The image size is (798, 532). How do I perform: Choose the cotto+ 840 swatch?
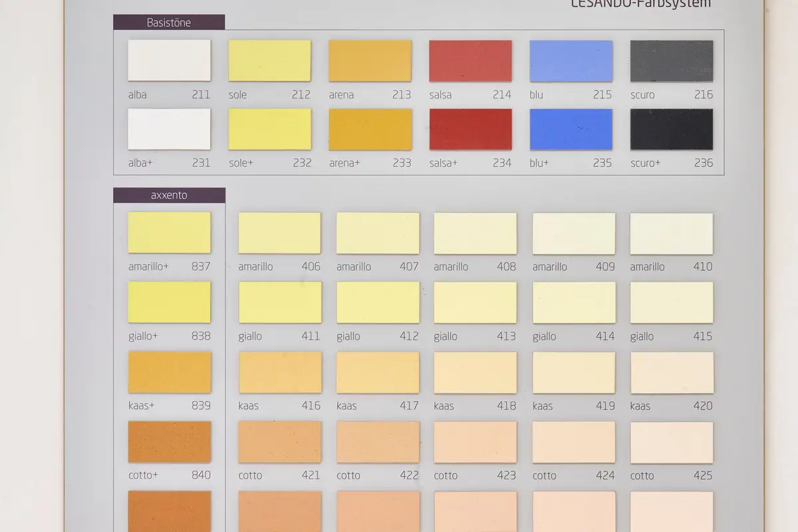point(170,442)
